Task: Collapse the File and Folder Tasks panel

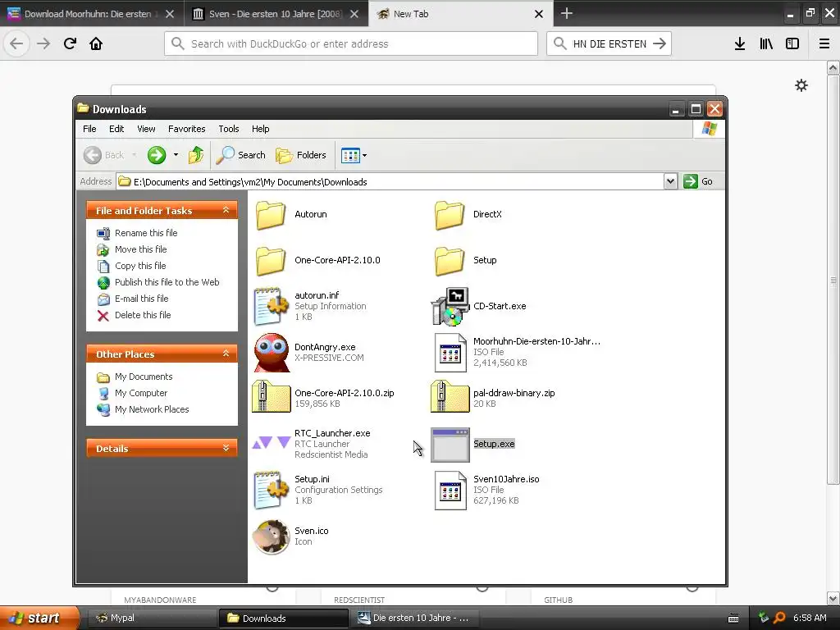Action: tap(226, 210)
